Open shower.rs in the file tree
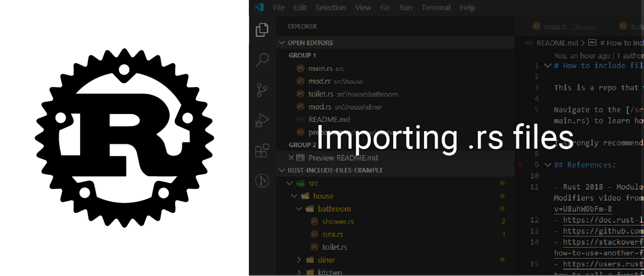 coord(338,222)
